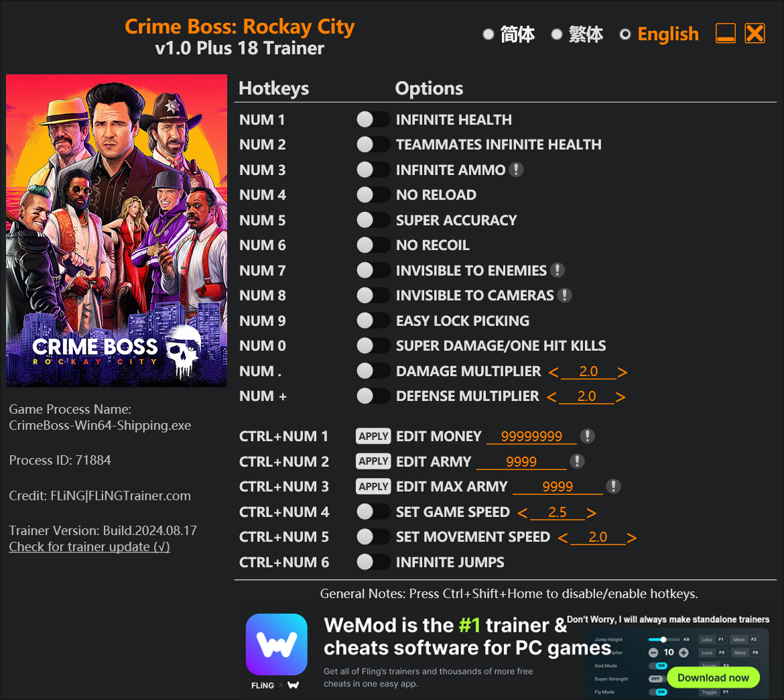784x700 pixels.
Task: Click the info icon beside Edit Army value
Action: click(577, 461)
